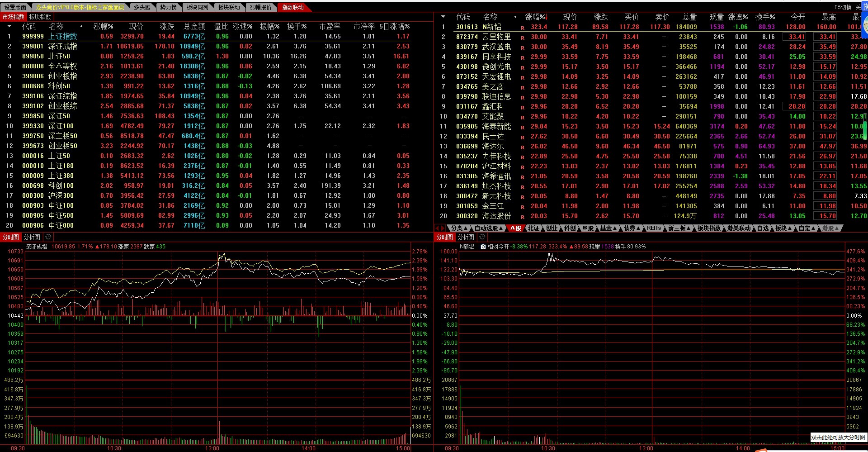Viewport: 868px width, 452px height.
Task: Select the 北证 category tab
Action: (x=534, y=228)
